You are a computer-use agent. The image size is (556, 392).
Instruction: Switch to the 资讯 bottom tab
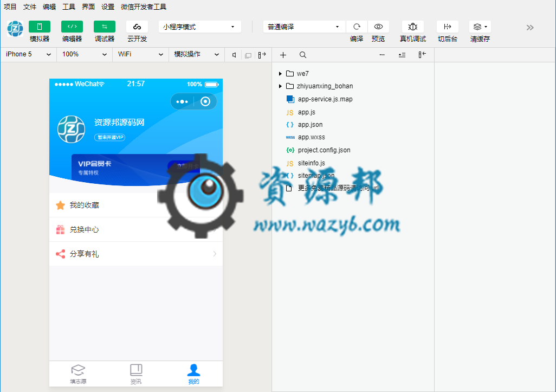(136, 374)
